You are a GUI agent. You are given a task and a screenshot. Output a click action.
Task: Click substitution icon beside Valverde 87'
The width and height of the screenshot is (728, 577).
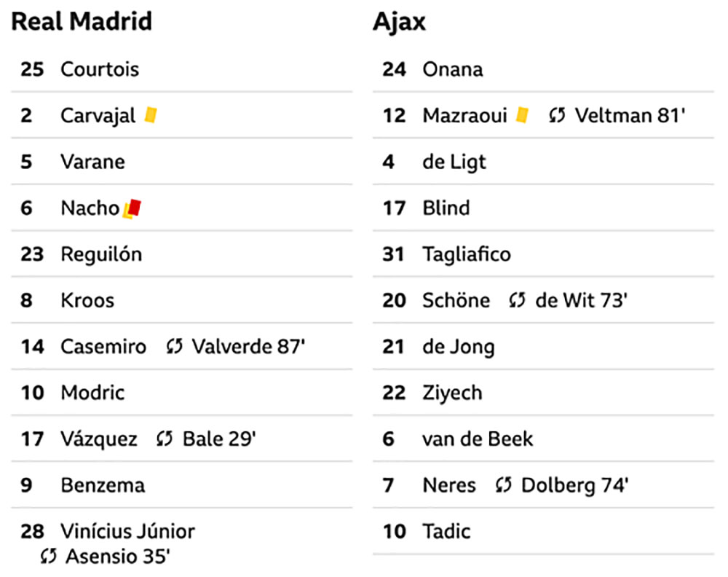point(175,346)
